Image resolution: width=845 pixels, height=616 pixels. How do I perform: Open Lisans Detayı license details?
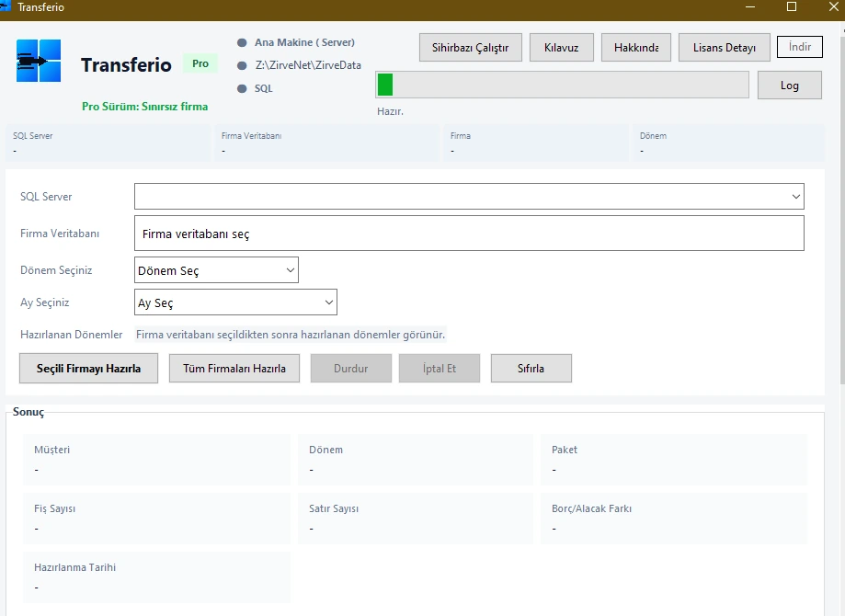725,48
